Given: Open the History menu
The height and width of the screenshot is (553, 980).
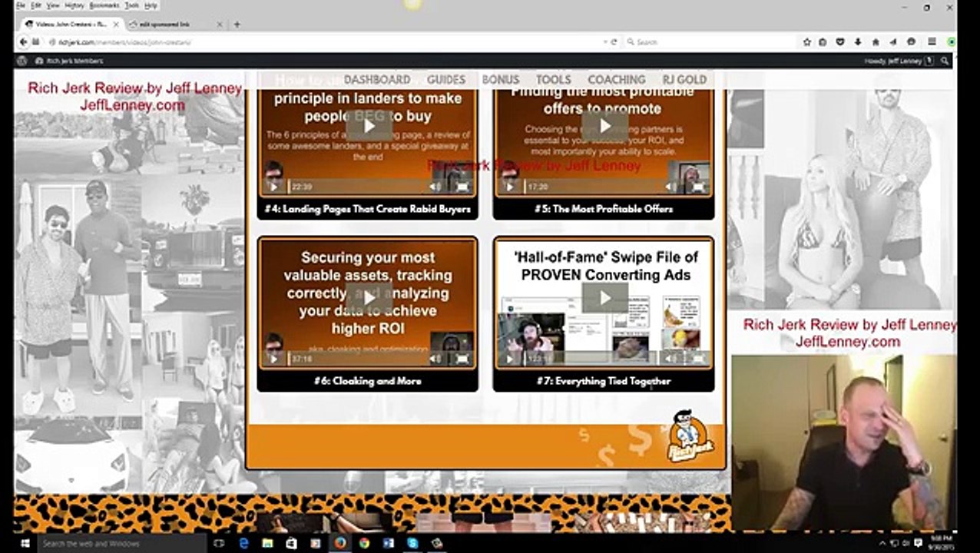Looking at the screenshot, I should (74, 5).
